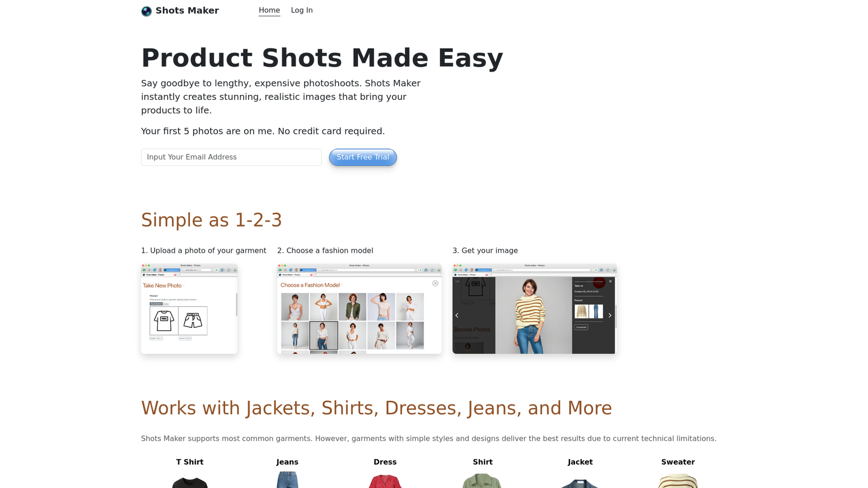The height and width of the screenshot is (488, 868).
Task: Click the close icon in model chooser preview
Action: 435,283
